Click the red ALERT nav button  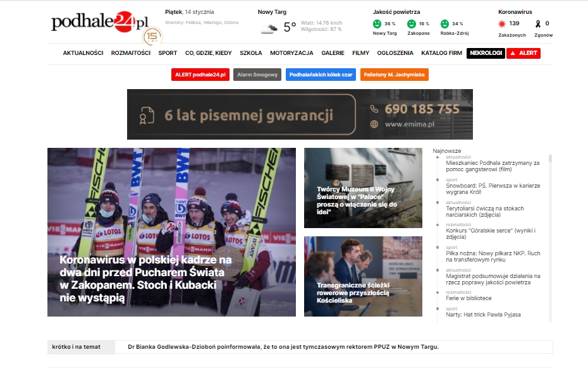(x=524, y=53)
